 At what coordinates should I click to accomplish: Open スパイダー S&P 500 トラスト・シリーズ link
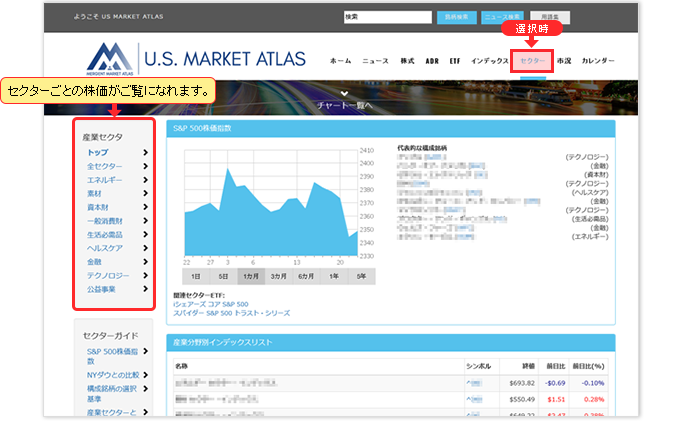[231, 313]
